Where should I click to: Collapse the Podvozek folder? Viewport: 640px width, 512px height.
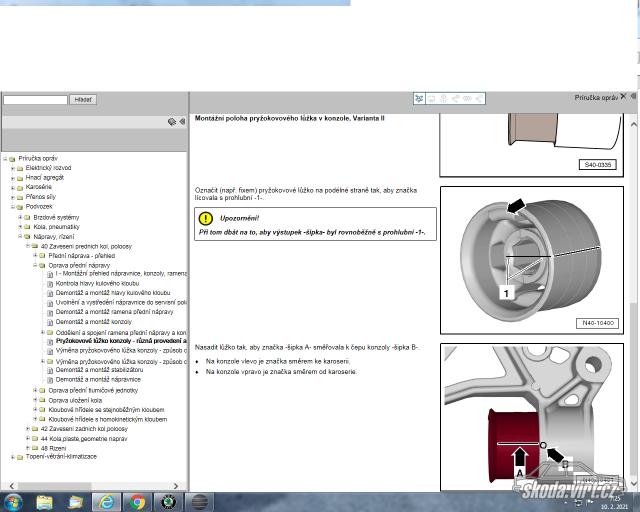click(x=13, y=207)
